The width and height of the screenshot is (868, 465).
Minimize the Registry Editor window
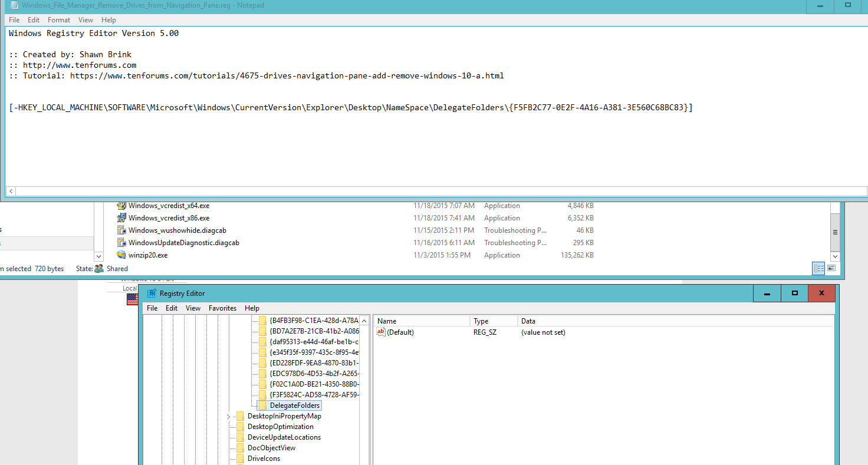tap(767, 293)
